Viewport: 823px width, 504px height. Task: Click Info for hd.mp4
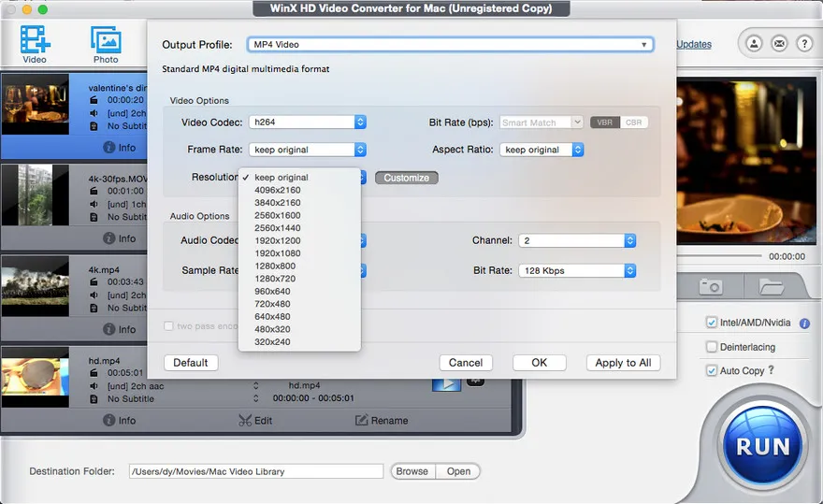[119, 420]
